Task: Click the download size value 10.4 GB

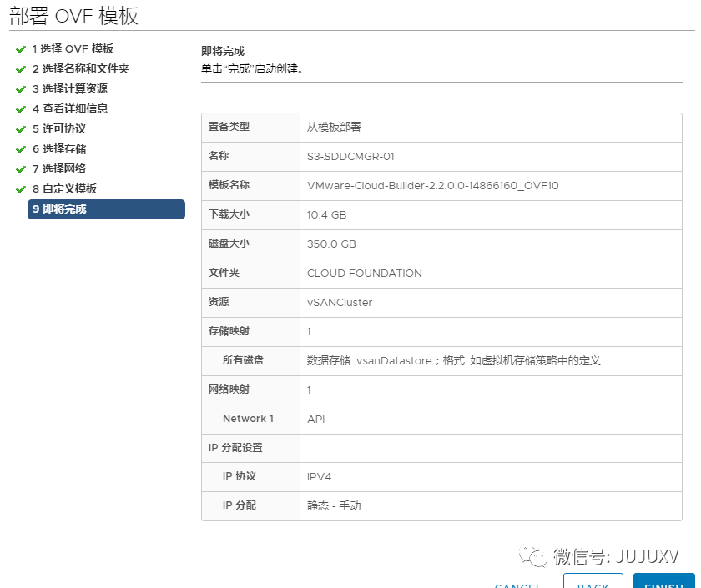Action: 326,215
